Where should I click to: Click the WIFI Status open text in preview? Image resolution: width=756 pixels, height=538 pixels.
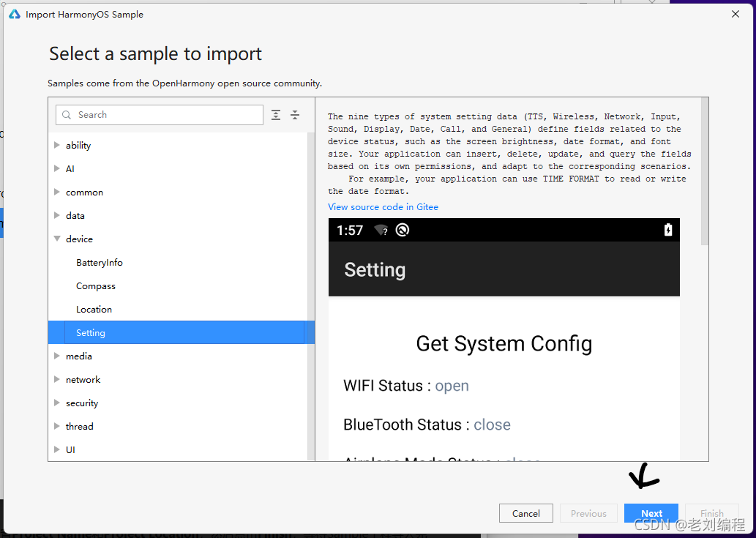click(x=406, y=386)
